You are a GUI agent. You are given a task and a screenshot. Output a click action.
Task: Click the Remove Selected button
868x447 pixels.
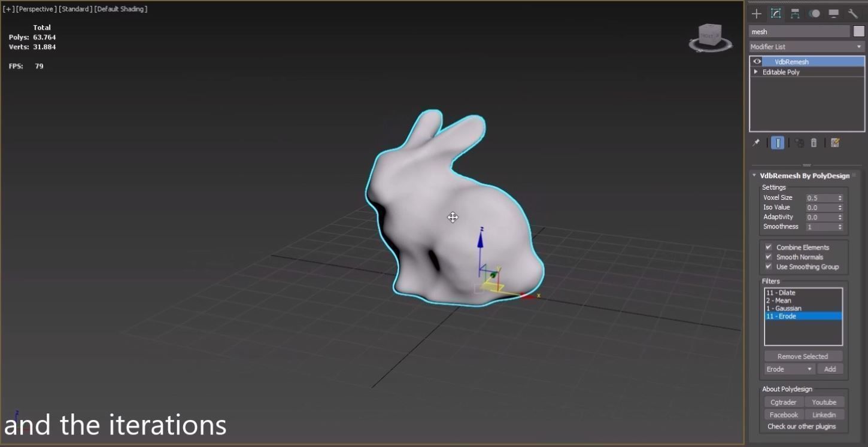click(x=803, y=356)
